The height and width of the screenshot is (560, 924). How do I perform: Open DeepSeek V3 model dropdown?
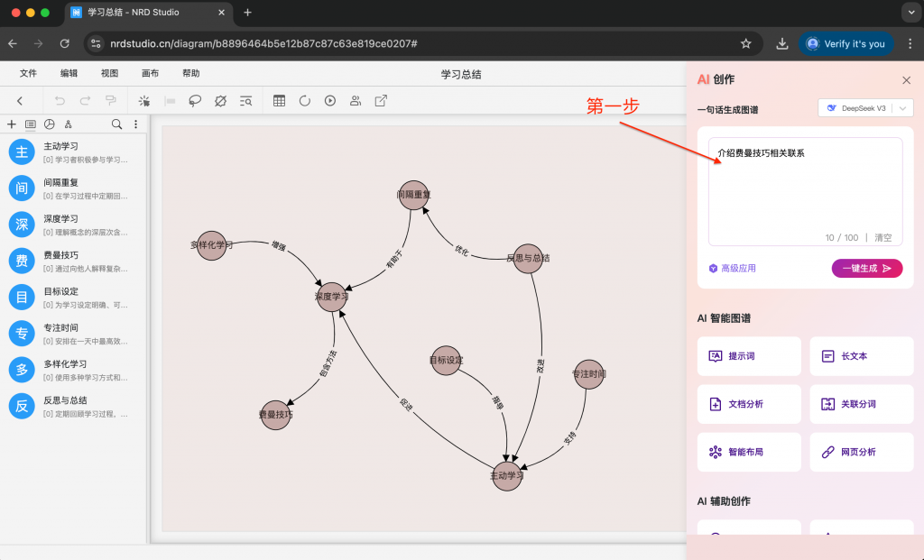click(x=865, y=108)
